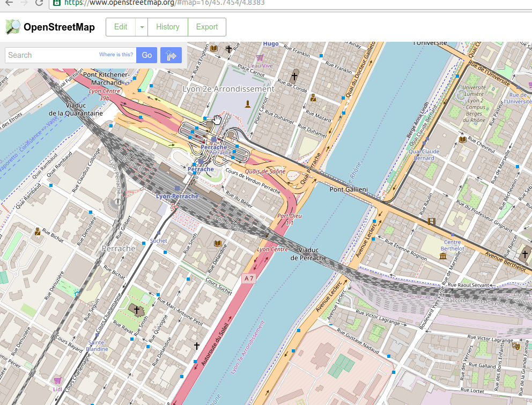The image size is (532, 405).
Task: Click the Sainte-Blandine church cross icon
Action: (x=136, y=310)
